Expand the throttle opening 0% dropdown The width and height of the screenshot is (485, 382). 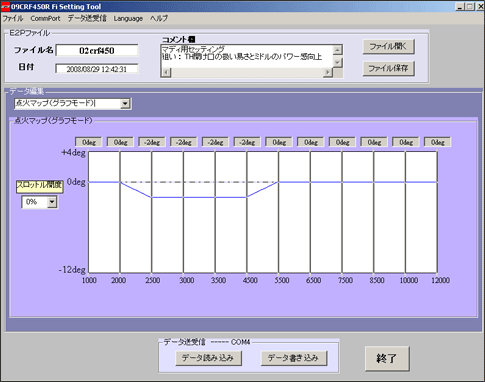click(52, 202)
